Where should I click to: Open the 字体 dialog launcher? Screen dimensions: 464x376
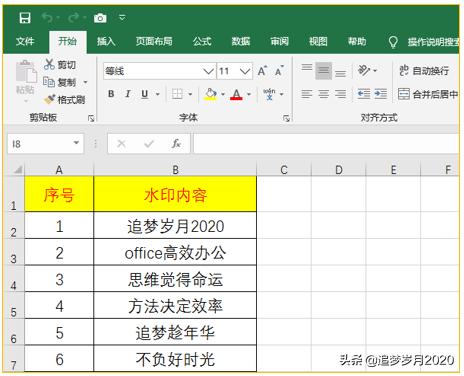click(x=286, y=118)
